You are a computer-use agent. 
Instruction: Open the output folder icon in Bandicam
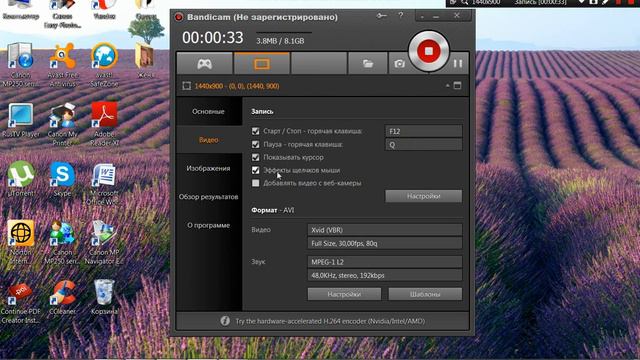pyautogui.click(x=368, y=64)
